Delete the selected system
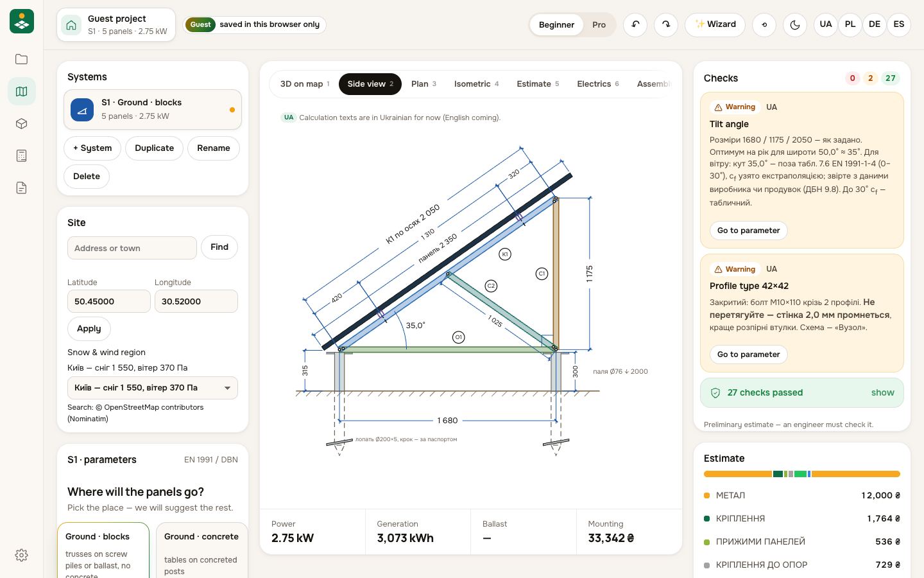The height and width of the screenshot is (578, 924). [87, 177]
